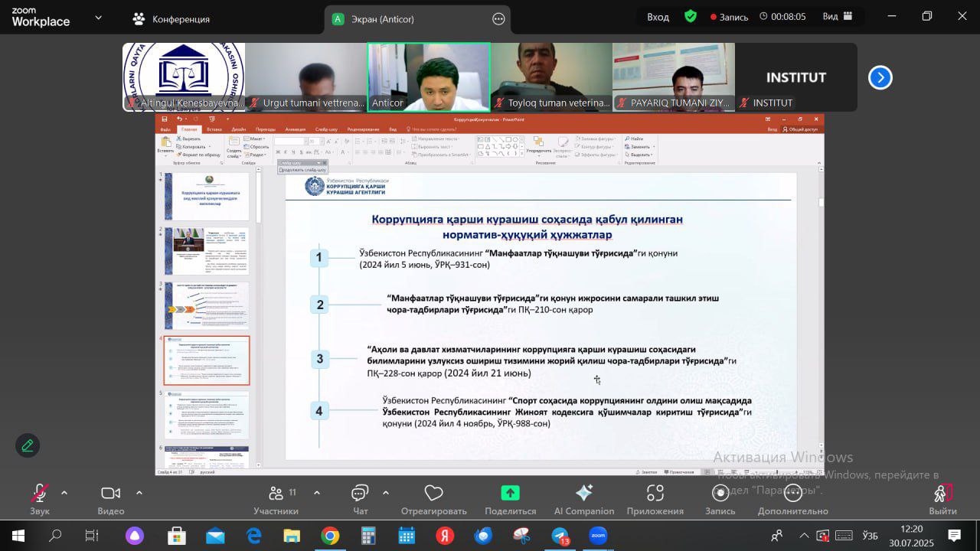
Task: Click the Отреагировать heart reaction icon
Action: (433, 494)
